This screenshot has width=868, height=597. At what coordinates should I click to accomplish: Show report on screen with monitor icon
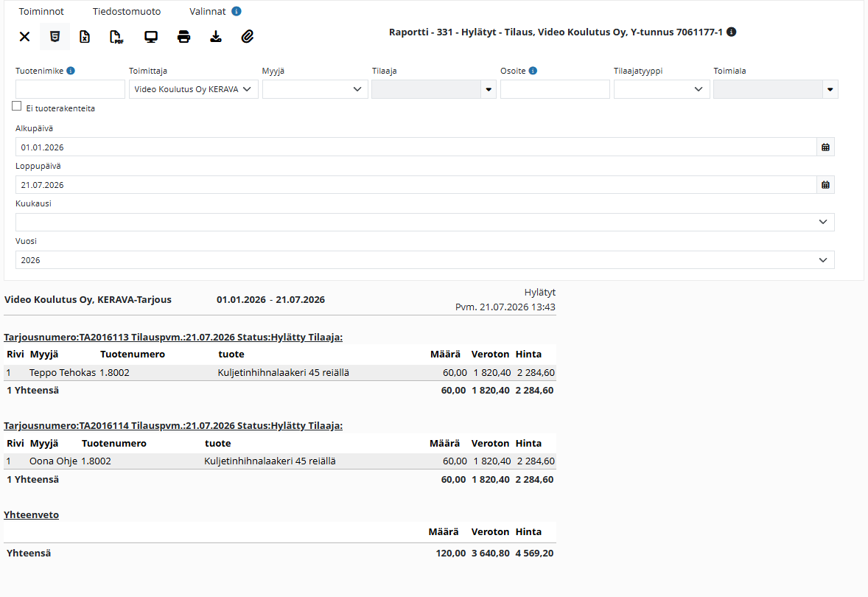click(x=150, y=37)
